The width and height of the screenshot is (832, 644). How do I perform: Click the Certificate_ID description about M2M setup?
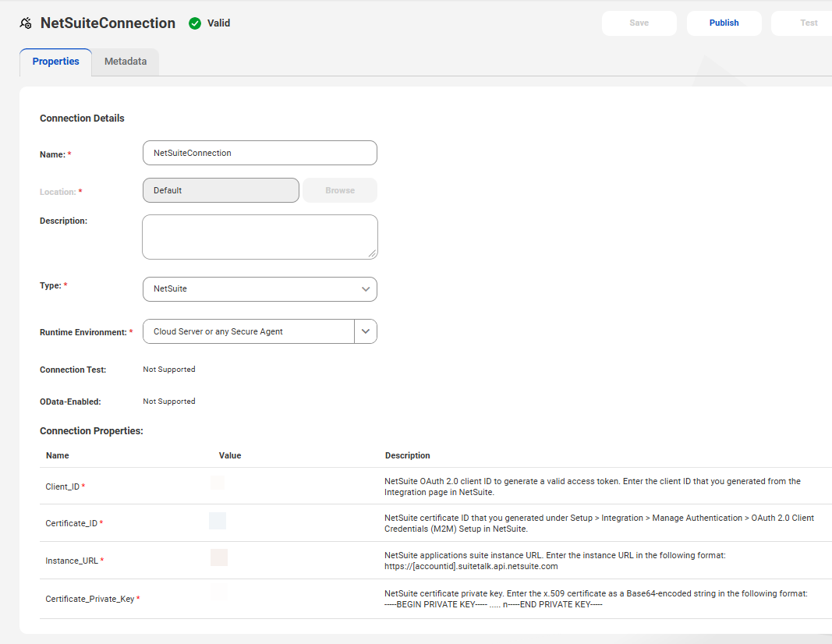click(599, 524)
